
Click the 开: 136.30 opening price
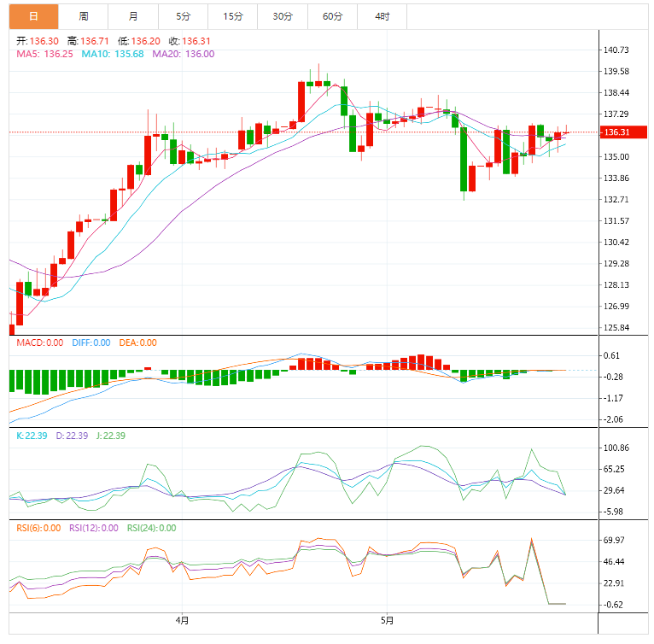pos(38,41)
